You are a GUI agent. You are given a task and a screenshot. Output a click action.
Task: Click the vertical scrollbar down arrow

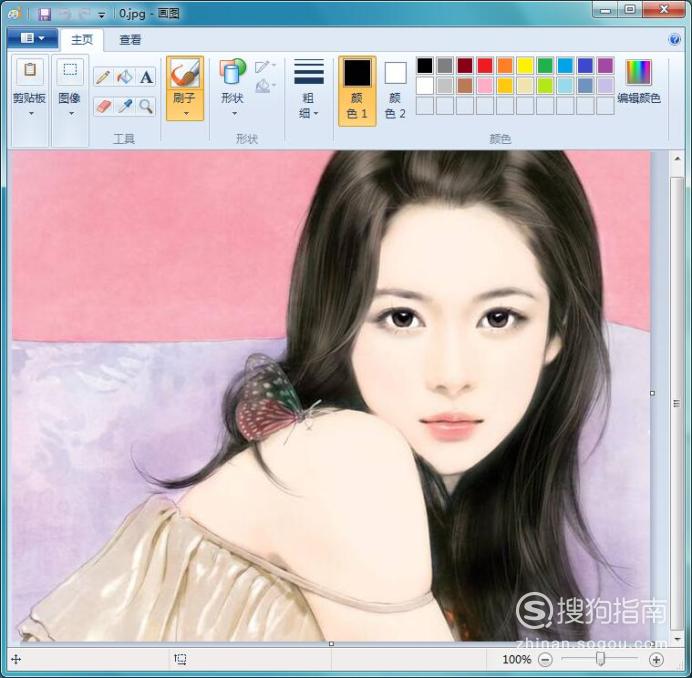click(x=678, y=638)
